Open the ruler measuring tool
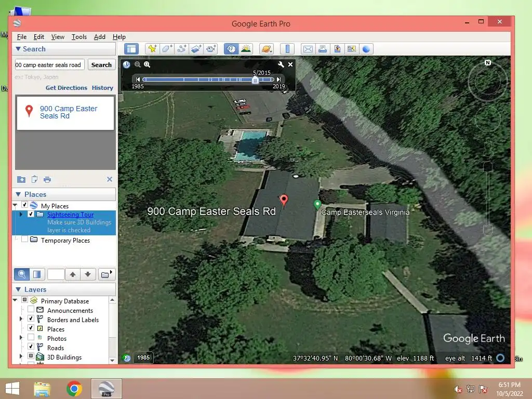532x399 pixels. (x=287, y=49)
